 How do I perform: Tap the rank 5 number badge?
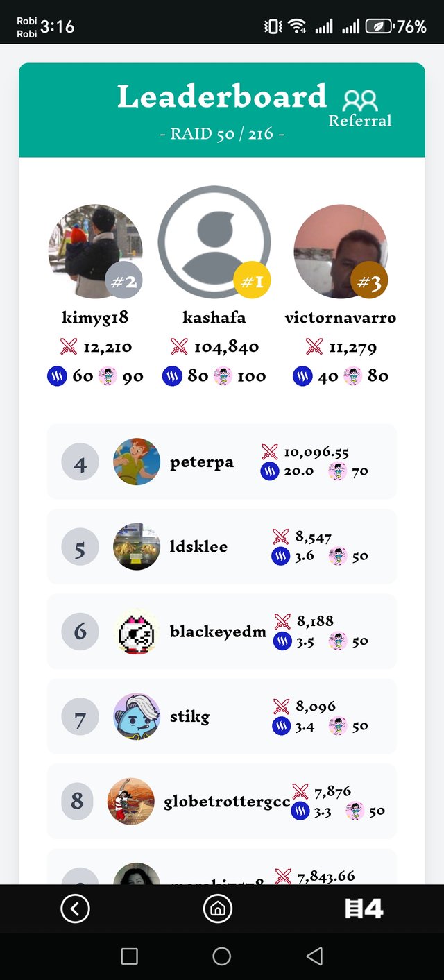(80, 550)
